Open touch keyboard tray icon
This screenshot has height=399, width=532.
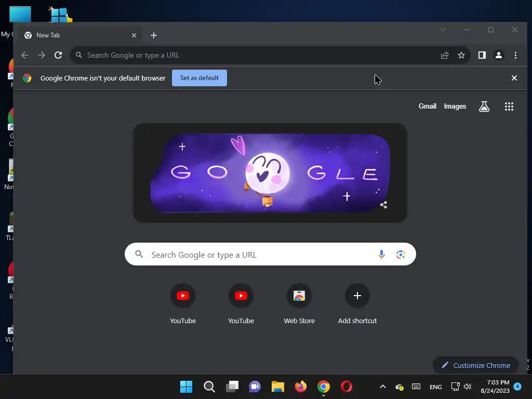[416, 387]
